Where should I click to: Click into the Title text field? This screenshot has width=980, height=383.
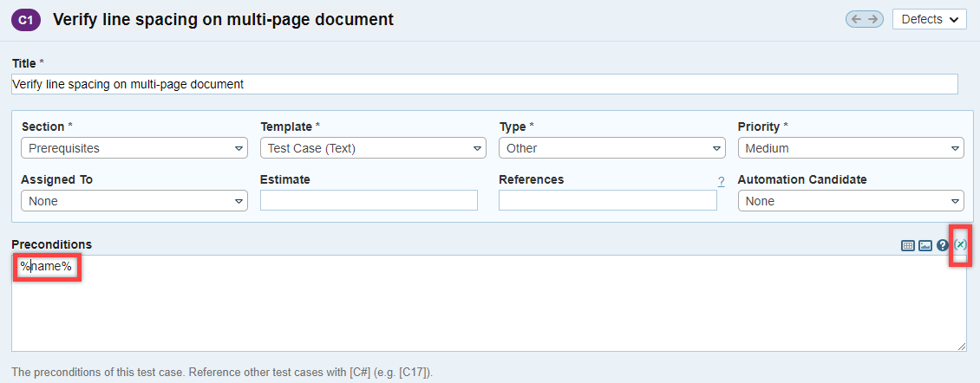pyautogui.click(x=484, y=84)
